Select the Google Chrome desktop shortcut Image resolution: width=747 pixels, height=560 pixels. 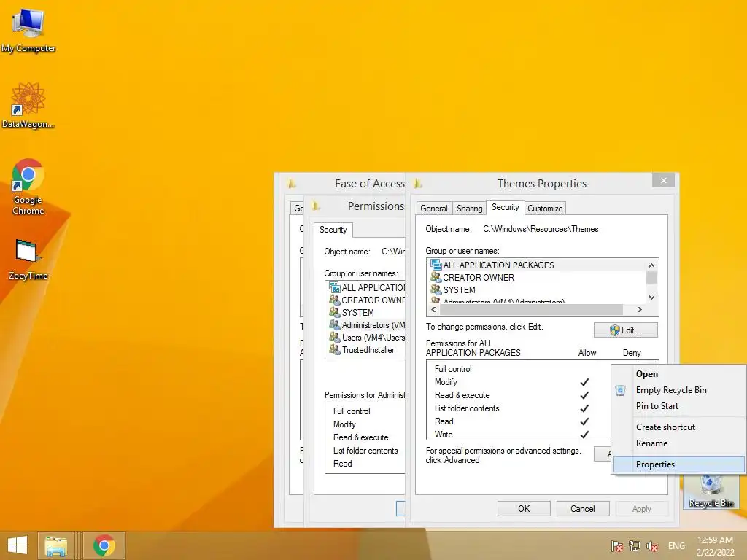pyautogui.click(x=28, y=187)
